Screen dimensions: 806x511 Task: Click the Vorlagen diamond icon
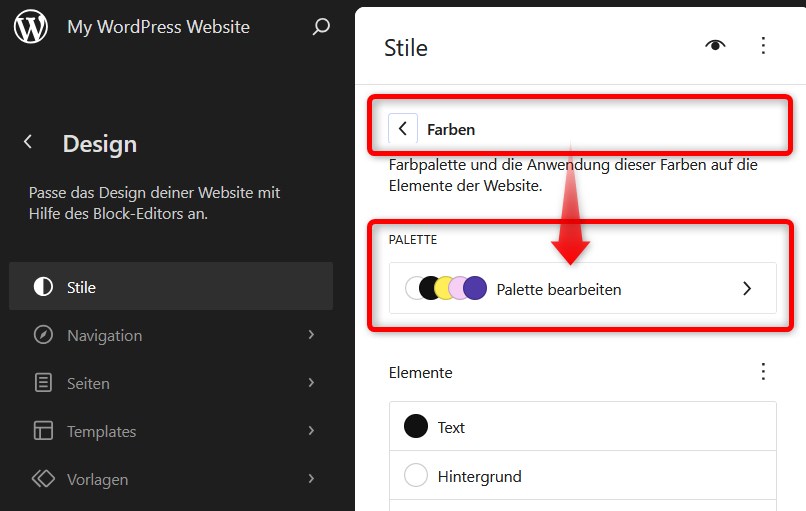(43, 479)
